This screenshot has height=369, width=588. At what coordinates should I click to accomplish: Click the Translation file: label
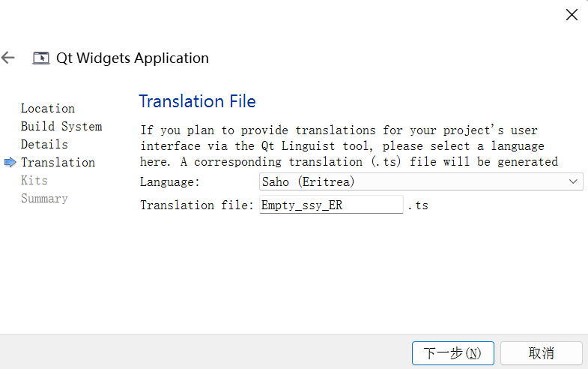[x=197, y=205]
